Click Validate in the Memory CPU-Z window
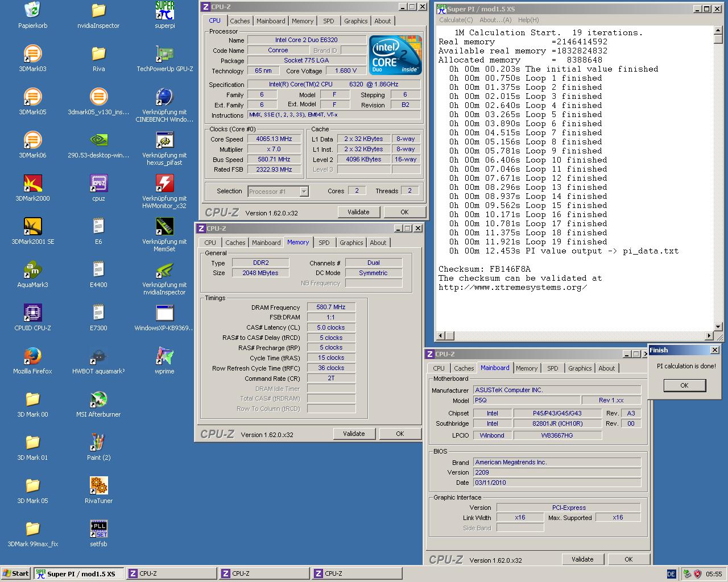Screen dimensions: 728x582 tap(354, 434)
